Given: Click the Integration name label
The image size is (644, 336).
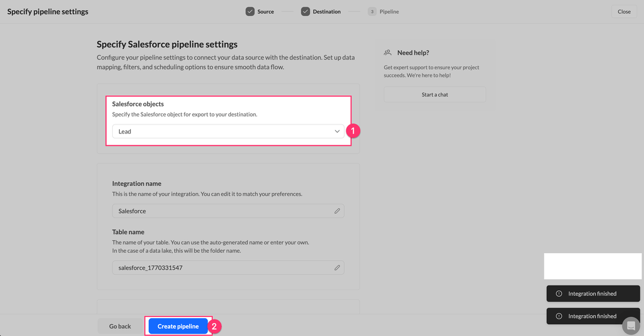Looking at the screenshot, I should (137, 183).
